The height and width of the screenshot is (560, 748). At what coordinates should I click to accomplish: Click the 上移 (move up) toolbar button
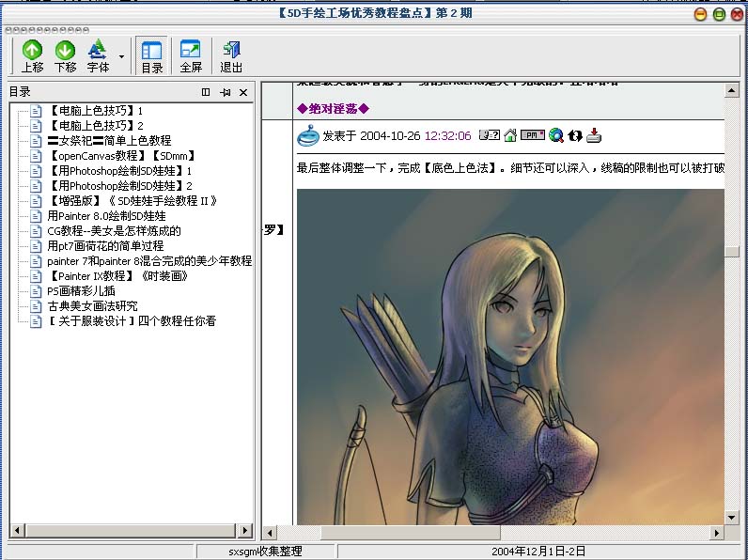tap(33, 56)
